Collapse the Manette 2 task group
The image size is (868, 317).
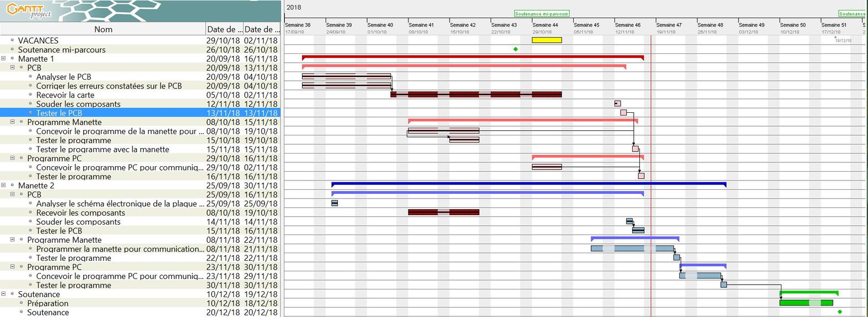point(3,185)
